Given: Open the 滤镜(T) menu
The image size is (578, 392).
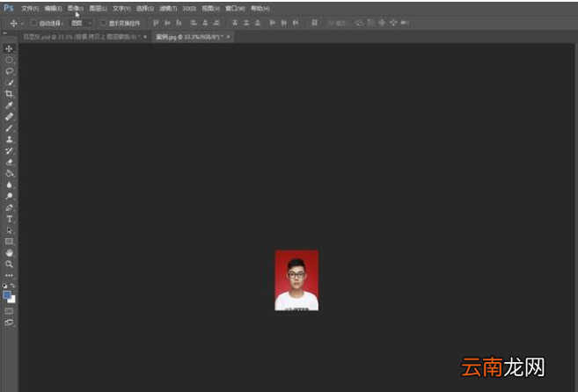Looking at the screenshot, I should [x=168, y=8].
